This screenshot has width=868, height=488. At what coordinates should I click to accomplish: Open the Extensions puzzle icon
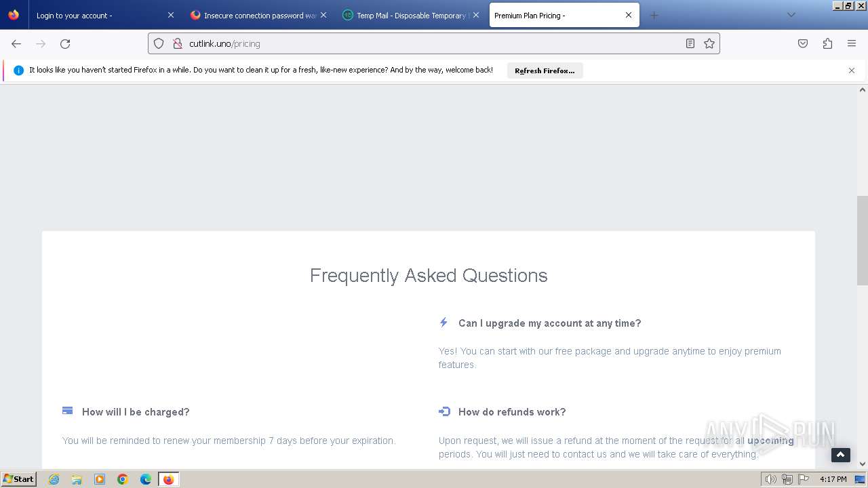click(827, 43)
